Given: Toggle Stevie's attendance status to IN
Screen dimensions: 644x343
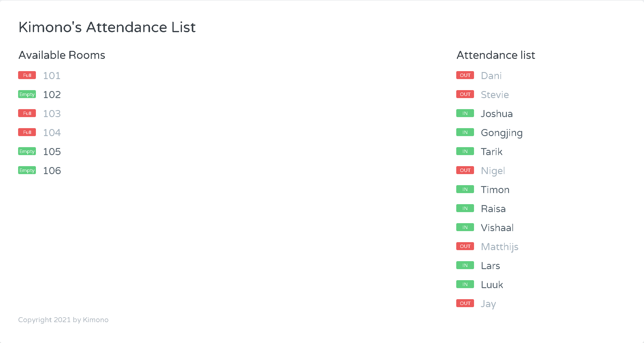Looking at the screenshot, I should click(465, 94).
